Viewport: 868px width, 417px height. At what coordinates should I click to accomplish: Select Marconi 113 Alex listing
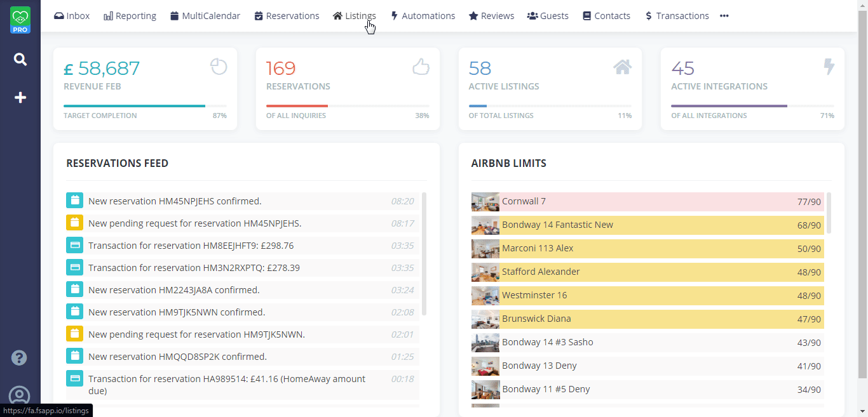pyautogui.click(x=538, y=248)
